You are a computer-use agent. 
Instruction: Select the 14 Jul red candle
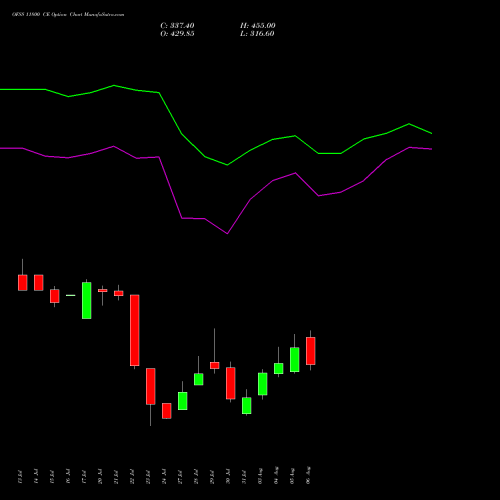tap(39, 283)
